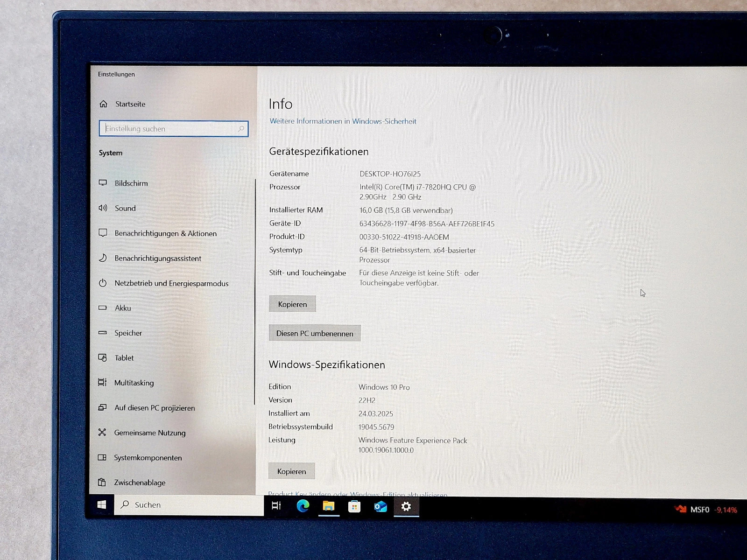This screenshot has width=747, height=560.
Task: Click the Gemeinsame Nutzung icon
Action: pyautogui.click(x=102, y=433)
